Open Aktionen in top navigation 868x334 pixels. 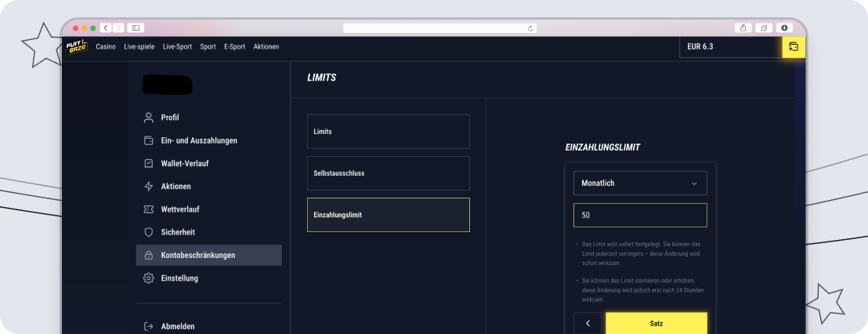pyautogui.click(x=266, y=47)
